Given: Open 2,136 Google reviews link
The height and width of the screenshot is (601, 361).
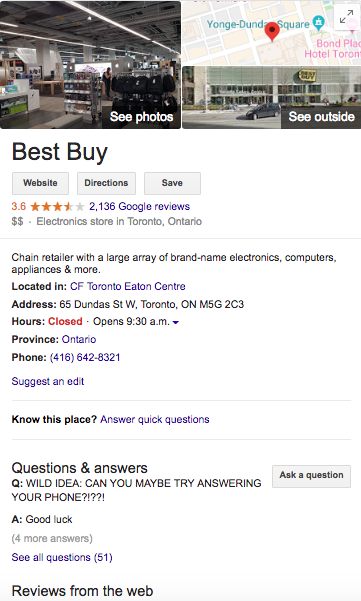Looking at the screenshot, I should [139, 207].
